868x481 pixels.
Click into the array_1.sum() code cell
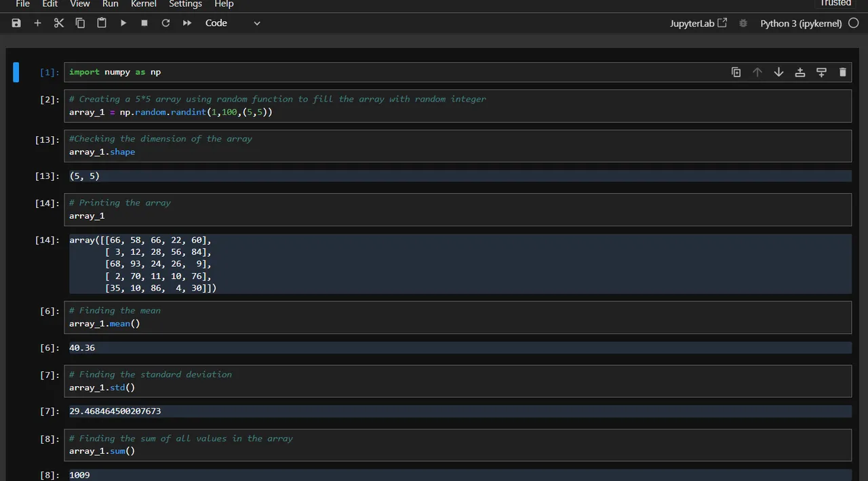(x=458, y=445)
